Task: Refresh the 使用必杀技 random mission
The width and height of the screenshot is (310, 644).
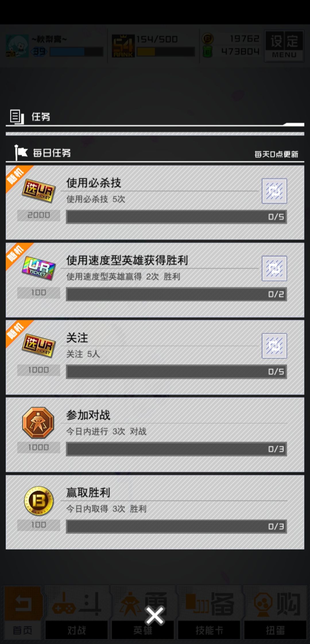Action: pos(274,191)
